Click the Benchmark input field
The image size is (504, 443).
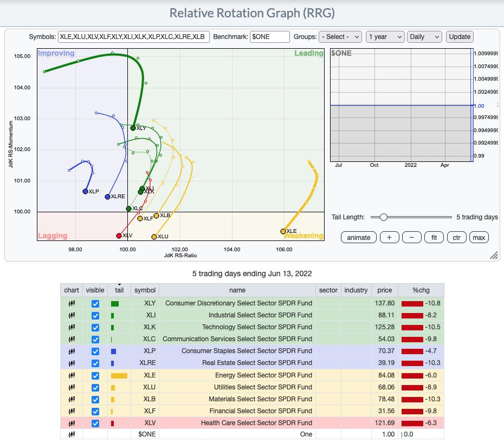(270, 37)
